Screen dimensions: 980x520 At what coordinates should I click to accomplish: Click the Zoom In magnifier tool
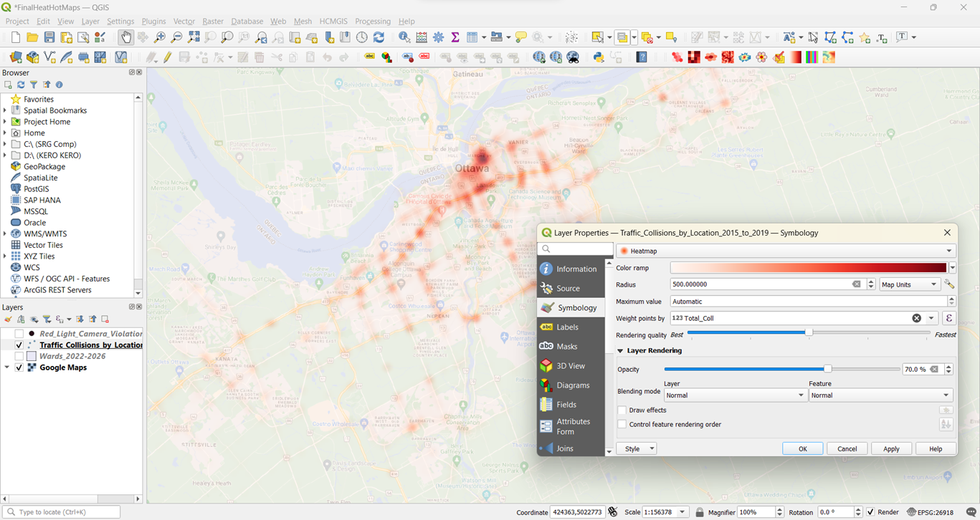pos(159,37)
